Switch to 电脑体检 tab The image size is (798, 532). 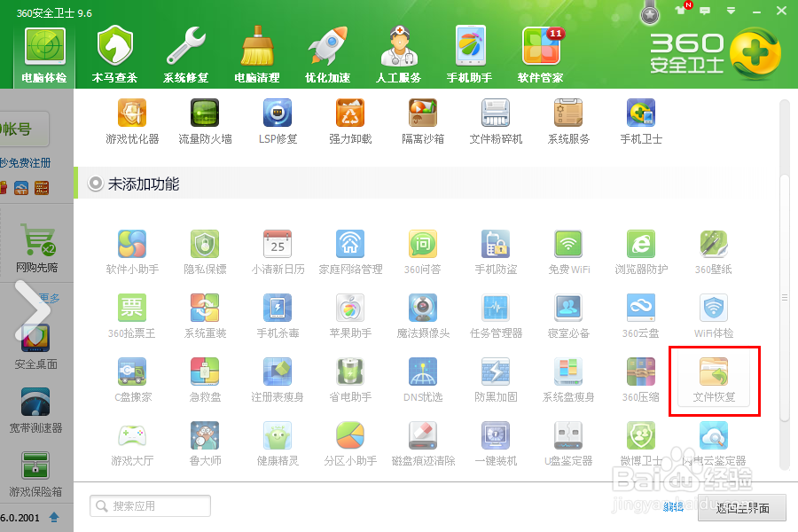45,56
